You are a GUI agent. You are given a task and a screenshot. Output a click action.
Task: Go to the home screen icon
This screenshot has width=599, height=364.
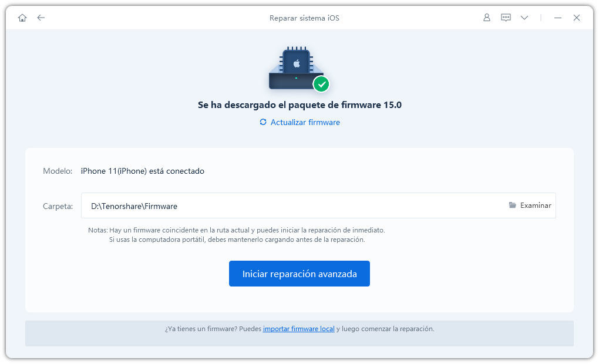point(22,18)
